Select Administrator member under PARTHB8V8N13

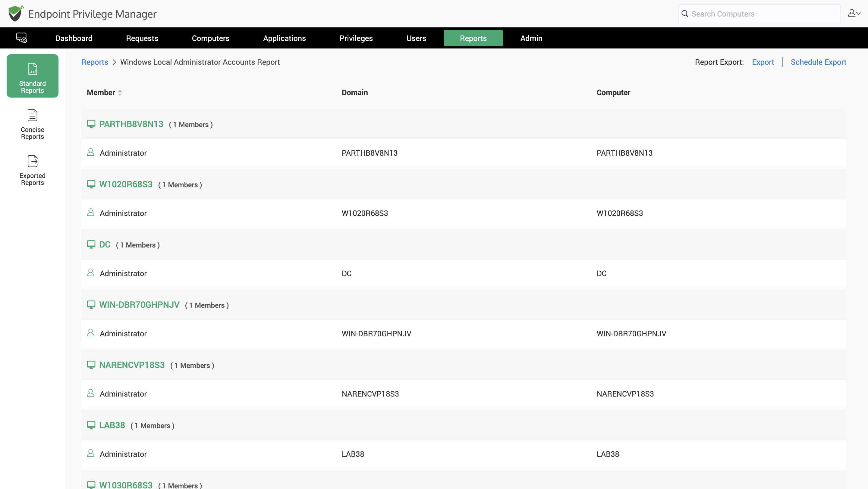pyautogui.click(x=123, y=153)
